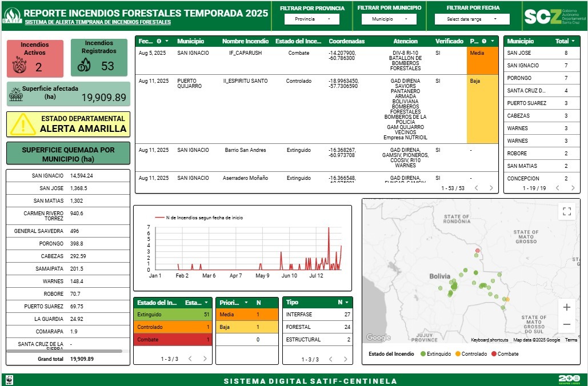Sort by the Estado del Ince... column header
The height and width of the screenshot is (386, 588).
tap(298, 41)
